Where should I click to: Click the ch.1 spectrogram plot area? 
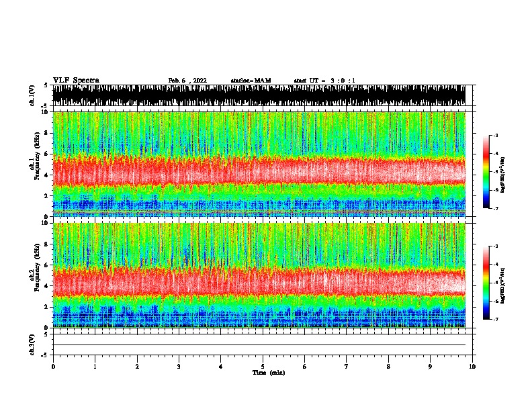click(259, 164)
